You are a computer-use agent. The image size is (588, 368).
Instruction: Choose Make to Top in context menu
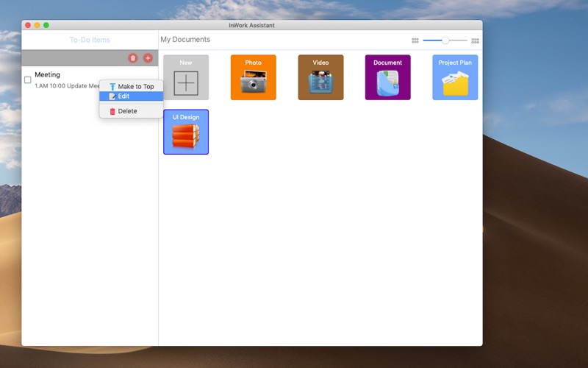tap(132, 86)
